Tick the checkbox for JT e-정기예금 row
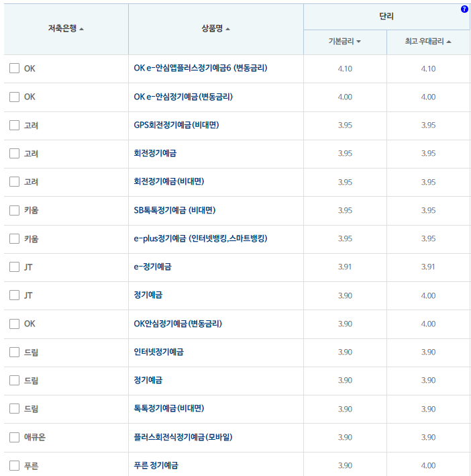This screenshot has height=476, width=471. [14, 267]
